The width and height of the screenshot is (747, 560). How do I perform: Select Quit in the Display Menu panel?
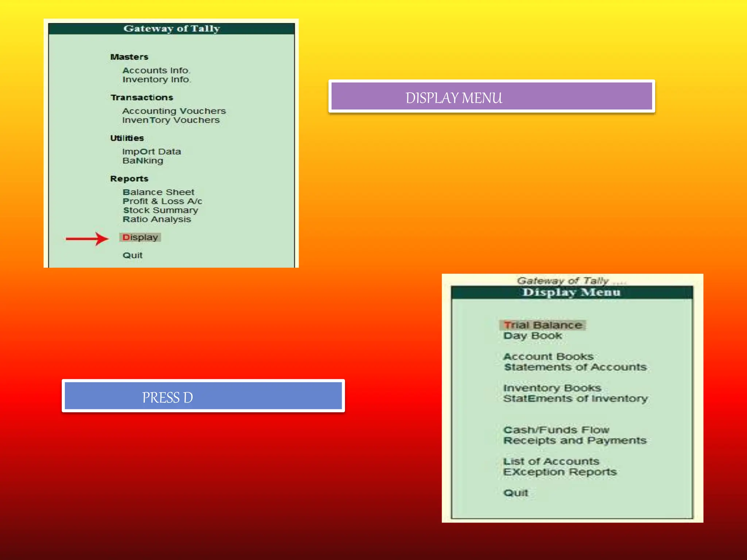(516, 493)
